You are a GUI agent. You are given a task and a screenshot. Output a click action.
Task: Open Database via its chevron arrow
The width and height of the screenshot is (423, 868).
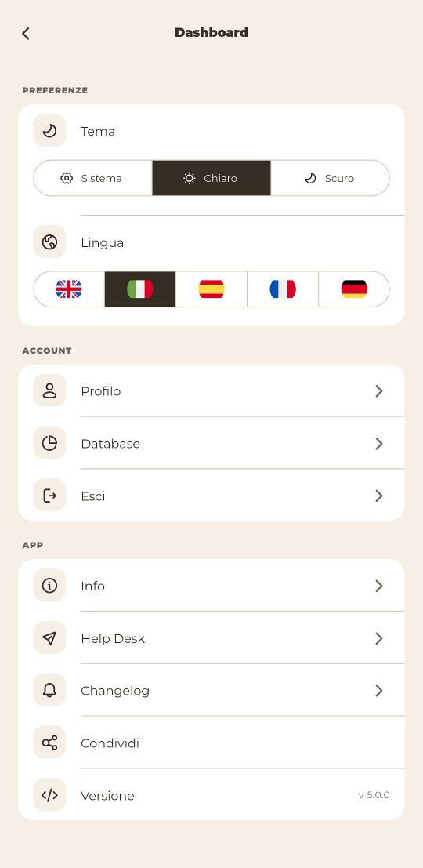(379, 444)
